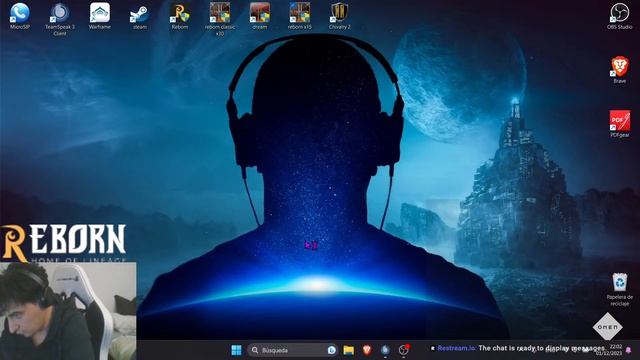Select the dream desktop shortcut
Image resolution: width=640 pixels, height=360 pixels.
260,16
